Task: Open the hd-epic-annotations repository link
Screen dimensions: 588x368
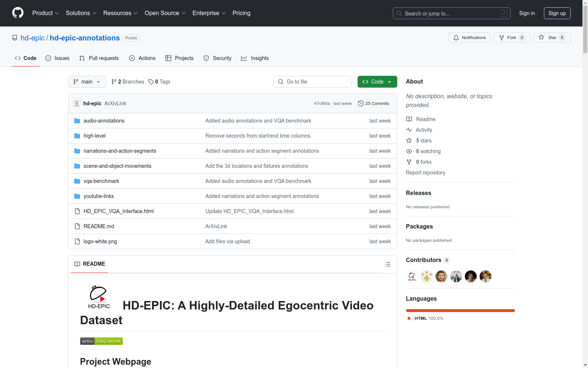Action: click(x=85, y=38)
